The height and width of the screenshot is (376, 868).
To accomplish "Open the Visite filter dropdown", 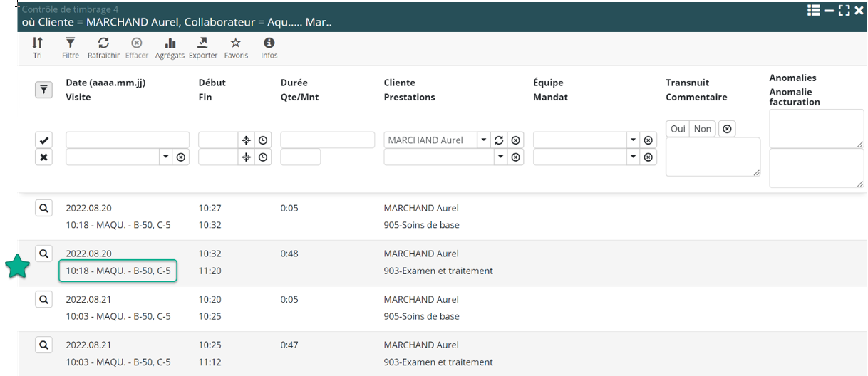I will click(x=165, y=157).
